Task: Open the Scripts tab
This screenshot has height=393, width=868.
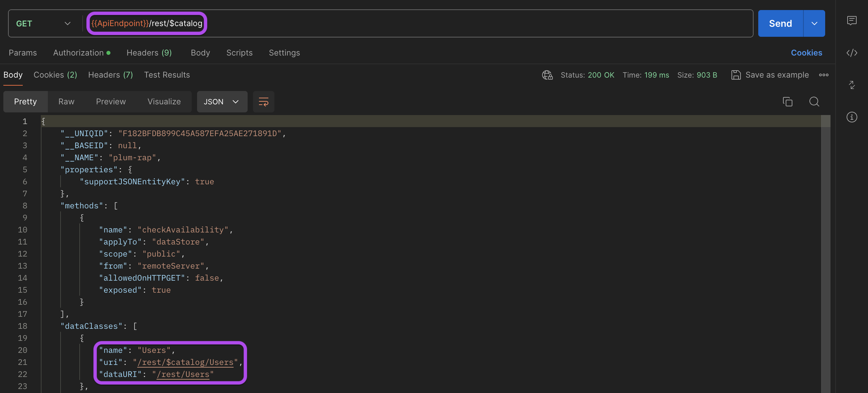Action: click(x=239, y=53)
